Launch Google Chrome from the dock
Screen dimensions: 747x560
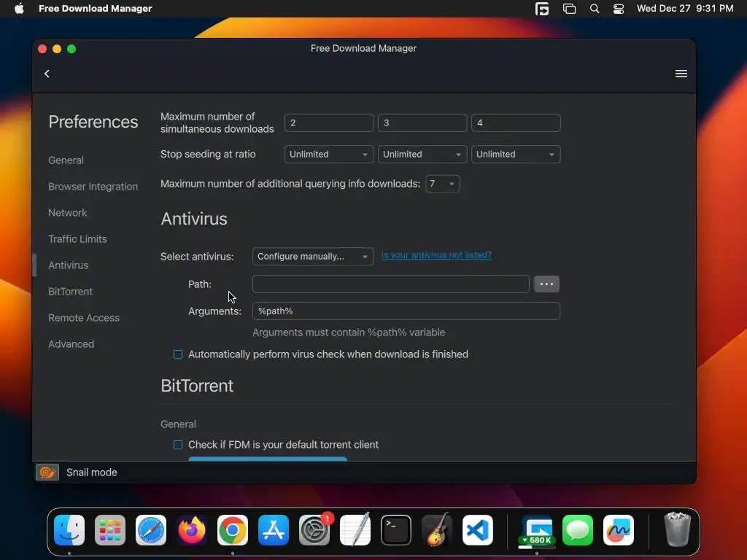click(233, 530)
